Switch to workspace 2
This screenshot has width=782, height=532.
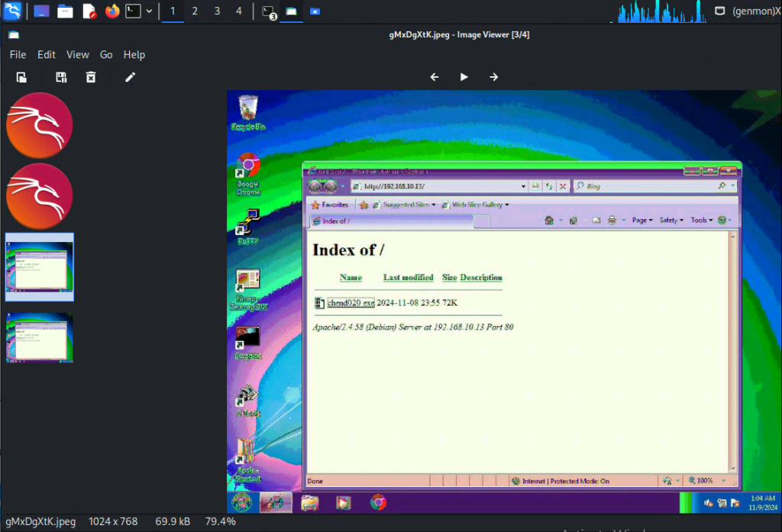195,11
